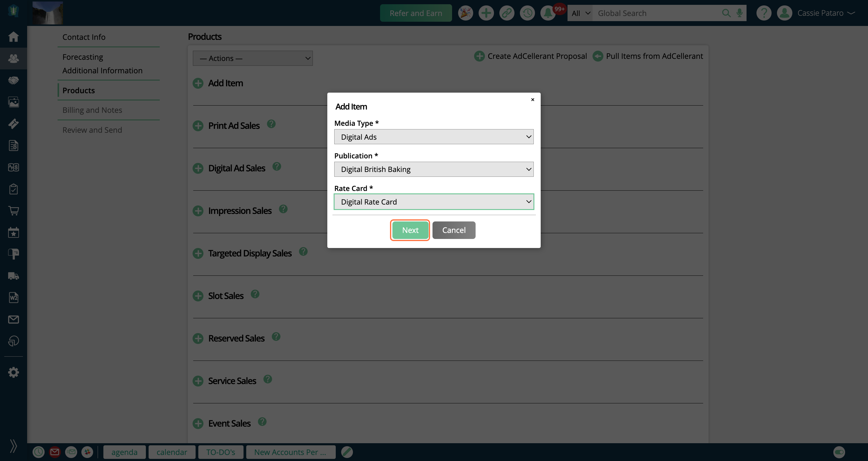Go to Billing and Notes step
This screenshot has width=868, height=461.
tap(92, 110)
